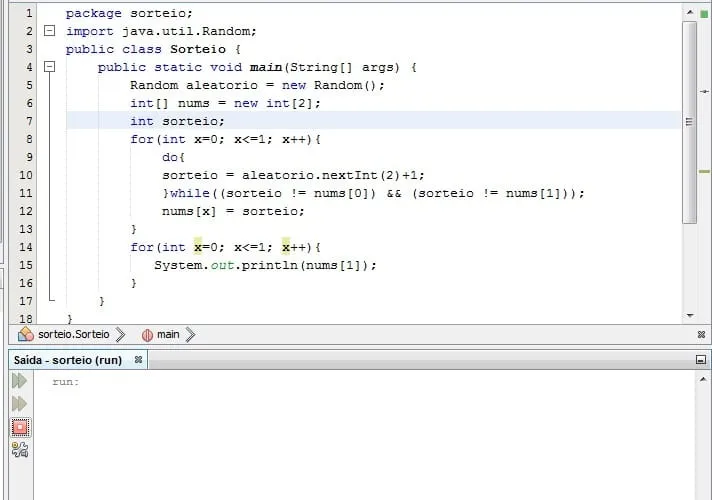Click 'System.out.println(nums[1]);' statement
The image size is (712, 500).
coord(265,265)
